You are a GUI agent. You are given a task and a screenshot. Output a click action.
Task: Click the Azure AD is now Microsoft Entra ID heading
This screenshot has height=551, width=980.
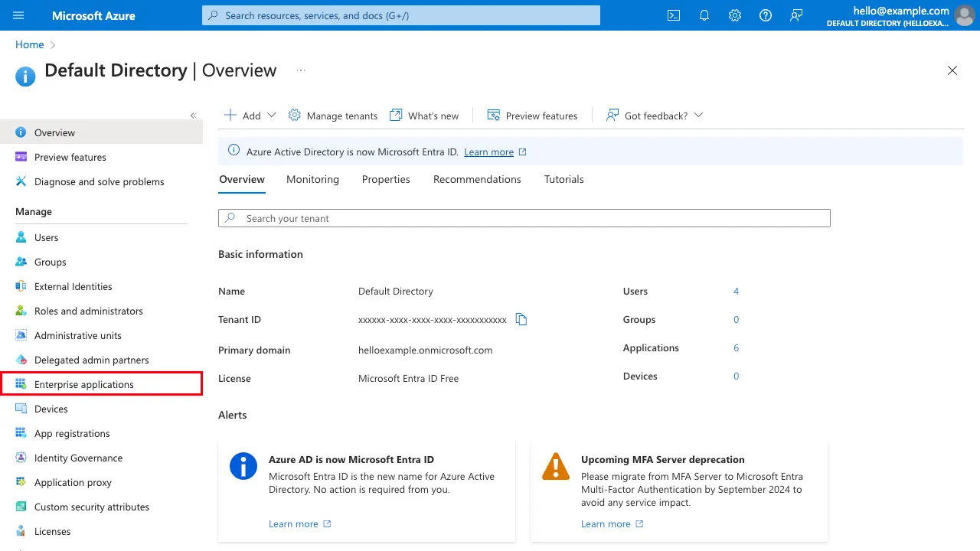[x=351, y=459]
